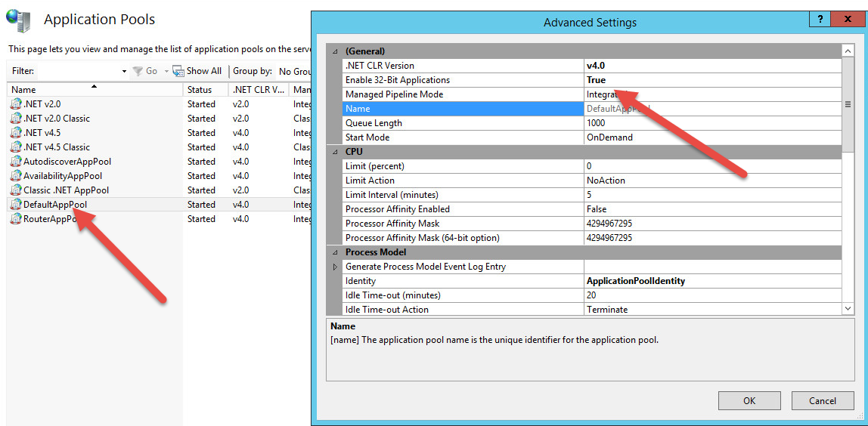Click the Application Pools server icon
The image size is (868, 426).
coord(19,20)
